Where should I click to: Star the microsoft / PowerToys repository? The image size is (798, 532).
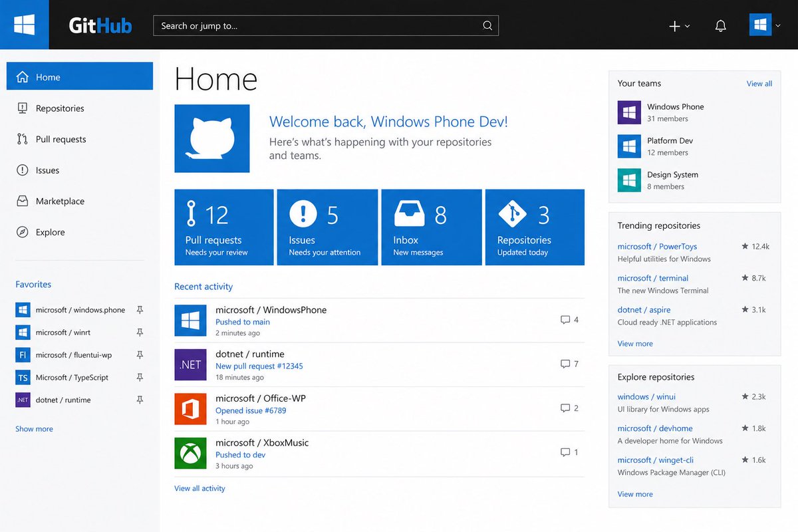(x=745, y=247)
